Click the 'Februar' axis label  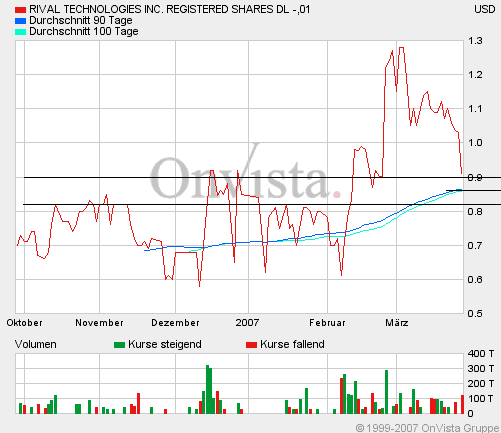327,323
